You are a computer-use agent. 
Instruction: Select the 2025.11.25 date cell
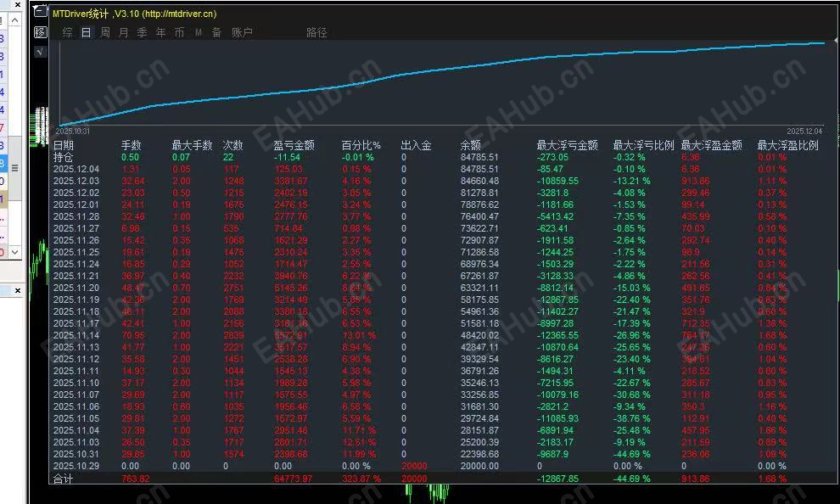click(x=76, y=252)
